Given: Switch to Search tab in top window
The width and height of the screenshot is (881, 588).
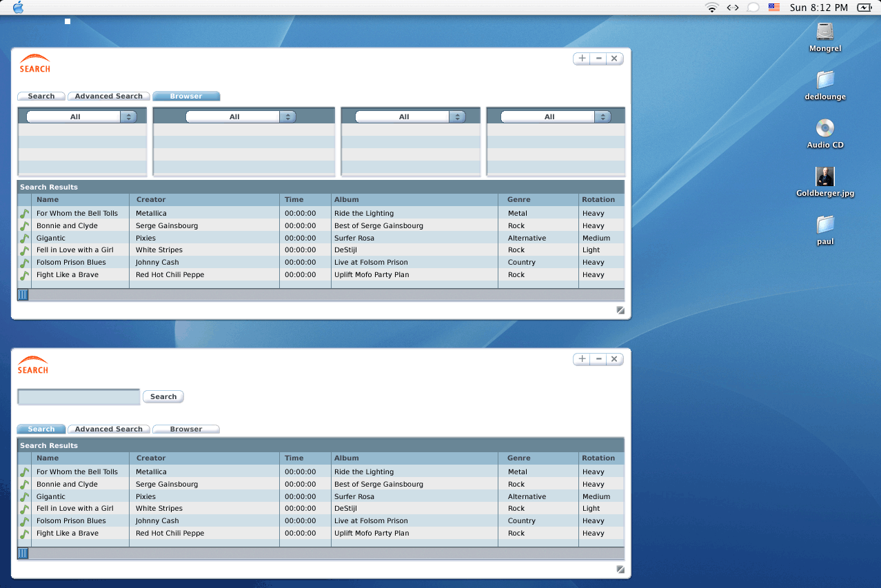Looking at the screenshot, I should [x=41, y=97].
